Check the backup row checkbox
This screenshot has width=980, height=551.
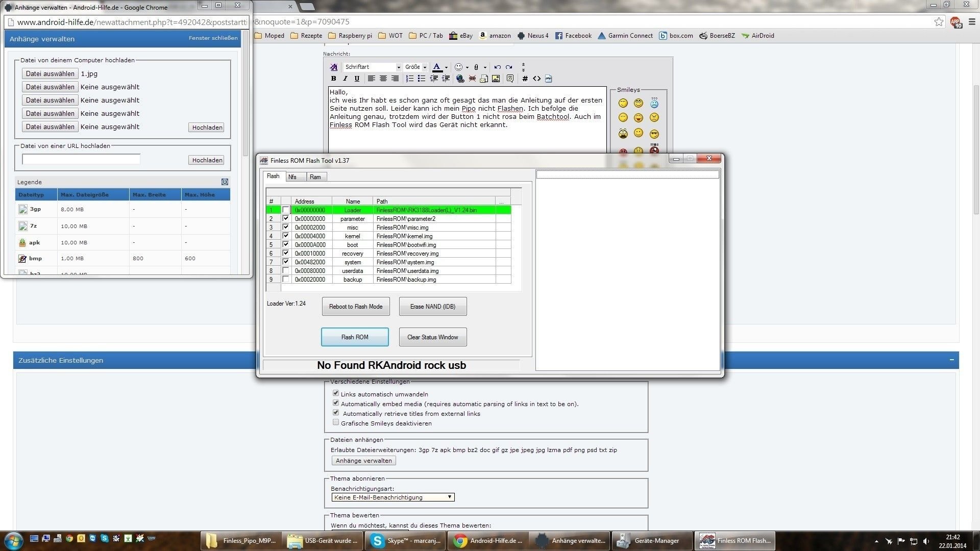click(286, 279)
